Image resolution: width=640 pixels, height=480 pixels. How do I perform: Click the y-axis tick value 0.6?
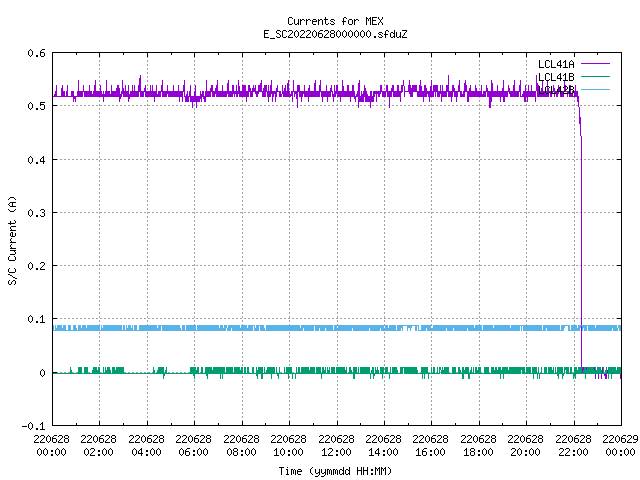click(x=36, y=53)
